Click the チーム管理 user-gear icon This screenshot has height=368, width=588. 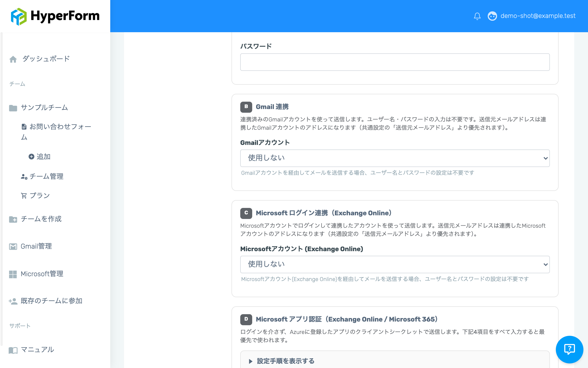(24, 176)
